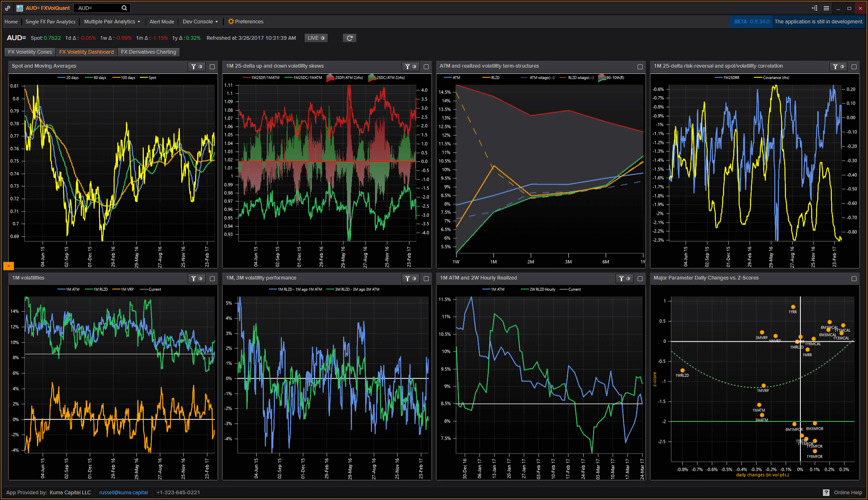Click the Preferences gear icon

230,21
